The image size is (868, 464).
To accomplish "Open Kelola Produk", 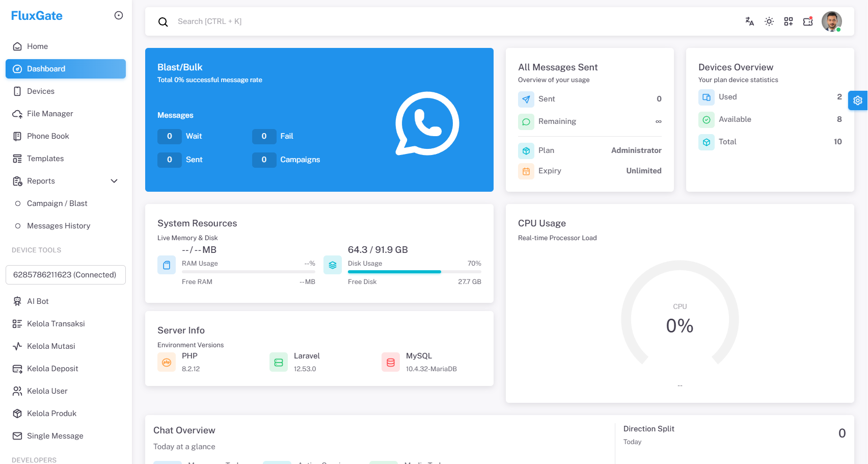I will pyautogui.click(x=66, y=414).
